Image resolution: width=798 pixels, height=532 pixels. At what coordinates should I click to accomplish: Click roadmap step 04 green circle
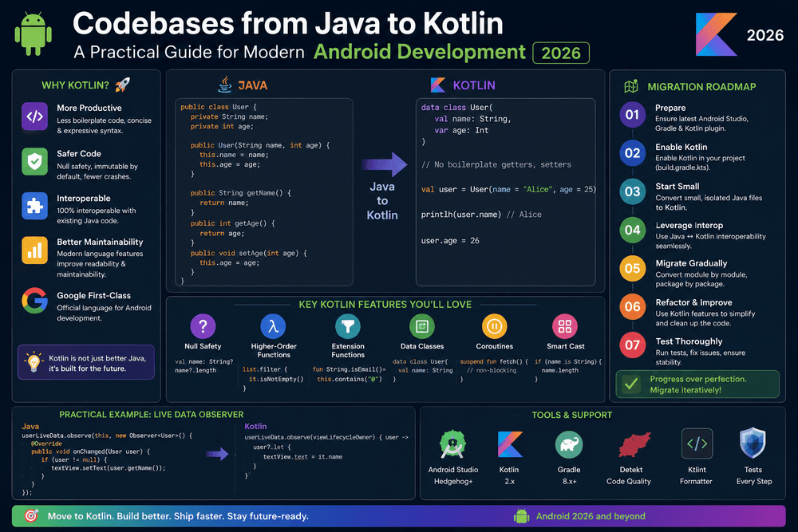[632, 230]
